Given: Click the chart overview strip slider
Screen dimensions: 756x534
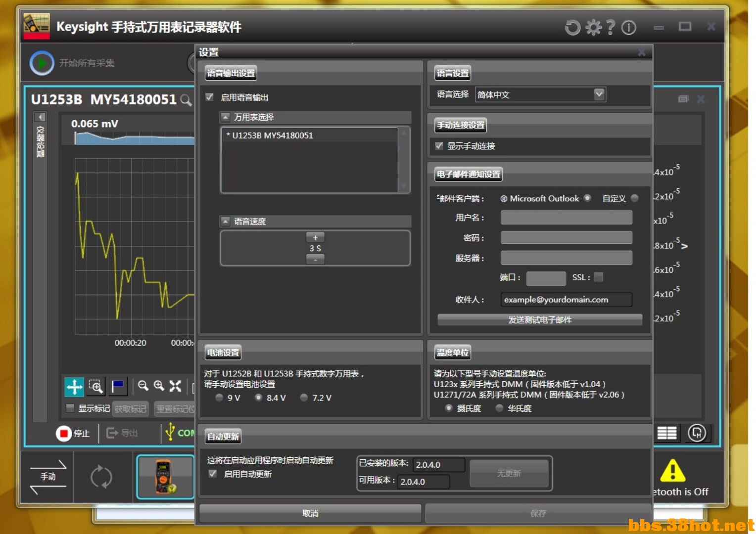Looking at the screenshot, I should click(134, 138).
